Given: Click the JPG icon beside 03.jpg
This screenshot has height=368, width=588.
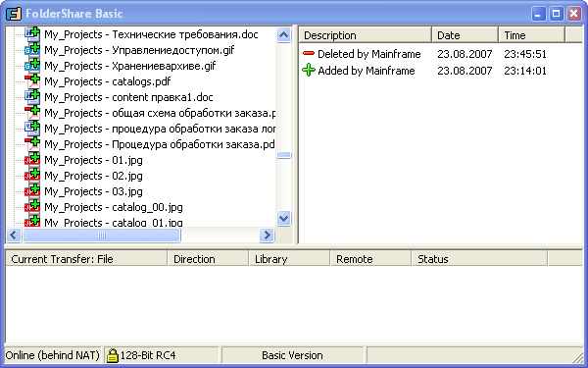Looking at the screenshot, I should point(32,191).
